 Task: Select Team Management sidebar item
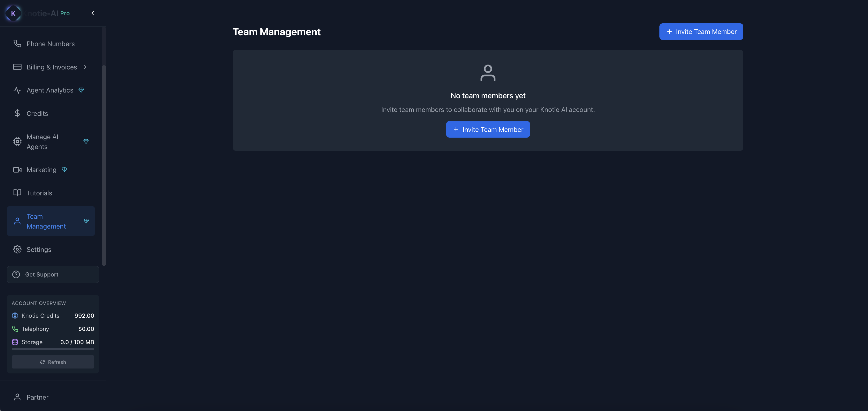[x=46, y=221]
